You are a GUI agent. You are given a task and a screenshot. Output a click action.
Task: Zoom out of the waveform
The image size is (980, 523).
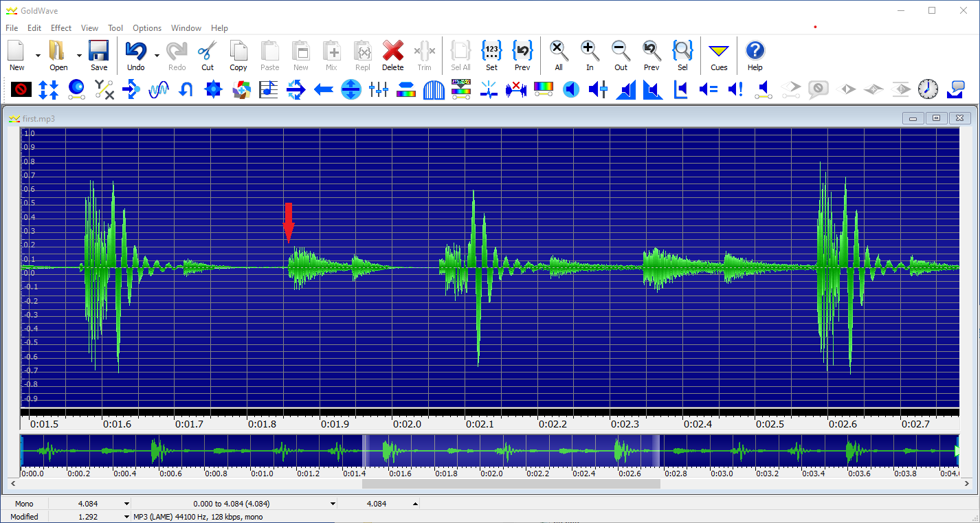point(620,55)
